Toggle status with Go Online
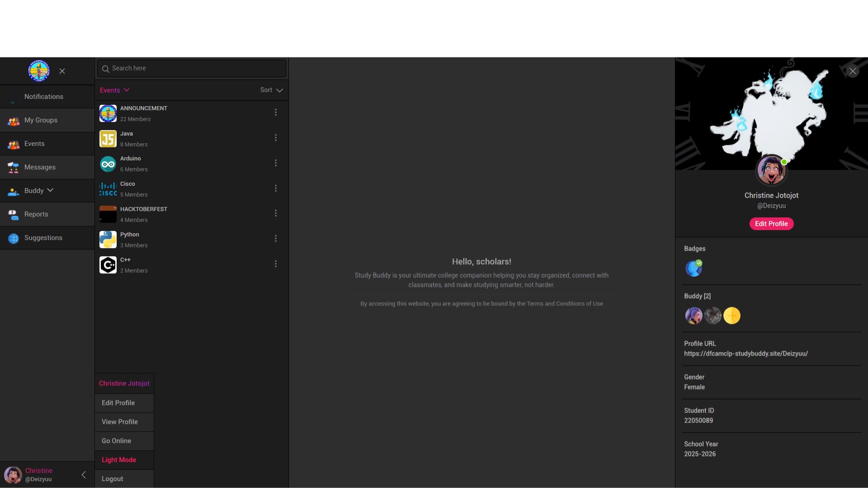This screenshot has width=868, height=488. (x=116, y=441)
